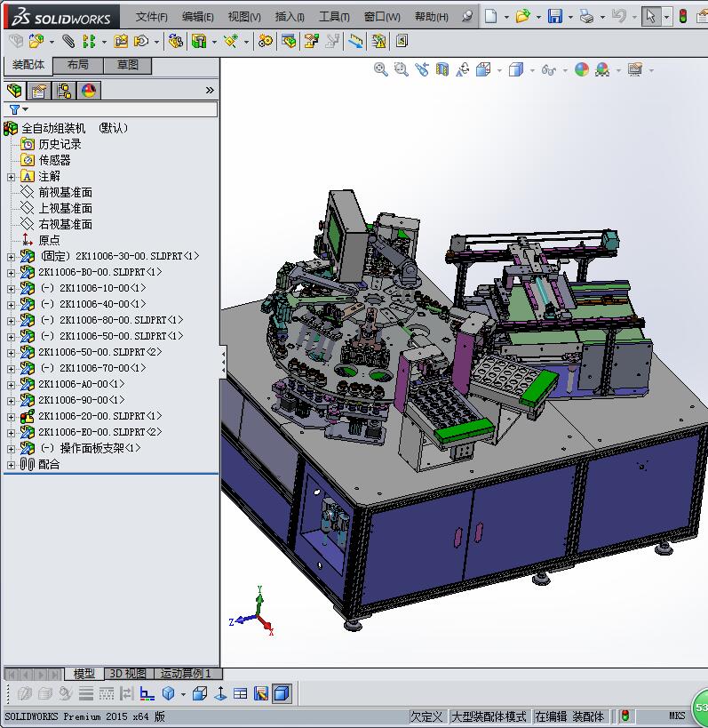Expand the 2K11006-B0-00.SLDPRT<1> component
This screenshot has width=708, height=728.
(11, 273)
